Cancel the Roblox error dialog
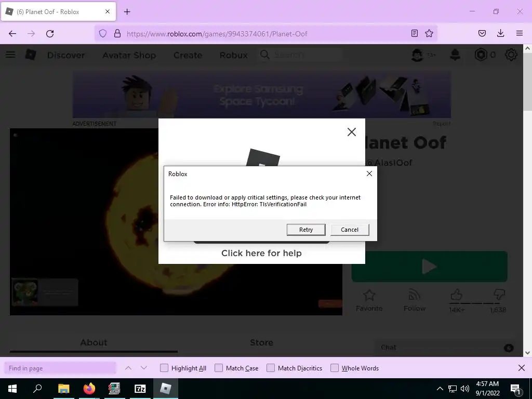 [x=350, y=230]
